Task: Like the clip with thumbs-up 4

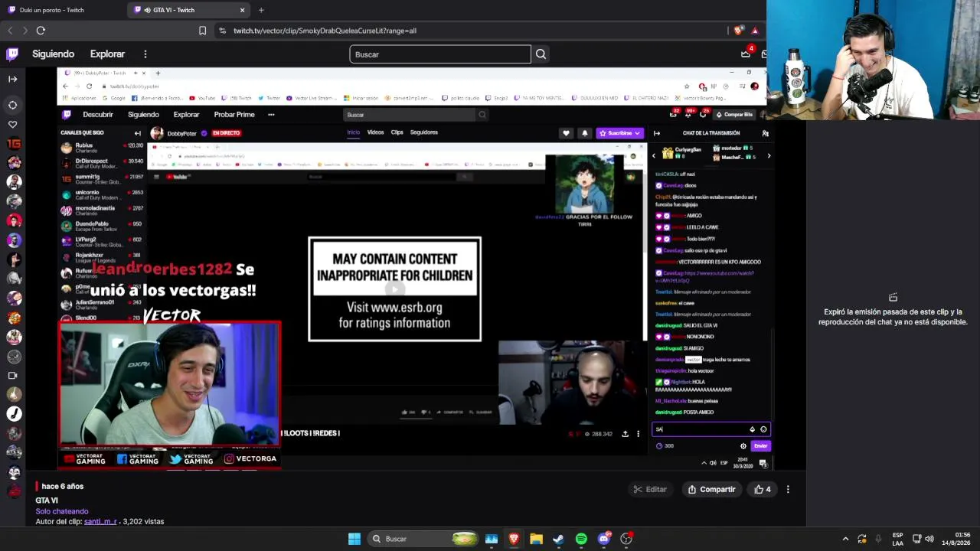Action: point(763,490)
